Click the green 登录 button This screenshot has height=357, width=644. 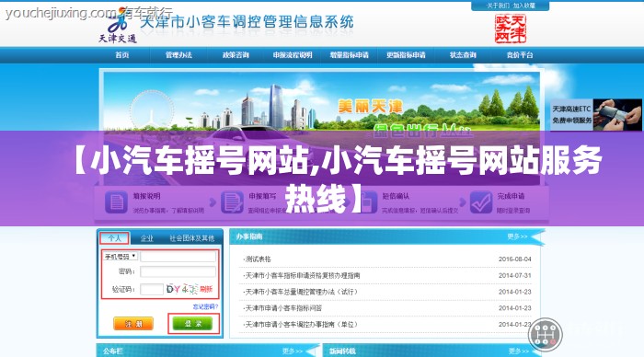tap(192, 324)
